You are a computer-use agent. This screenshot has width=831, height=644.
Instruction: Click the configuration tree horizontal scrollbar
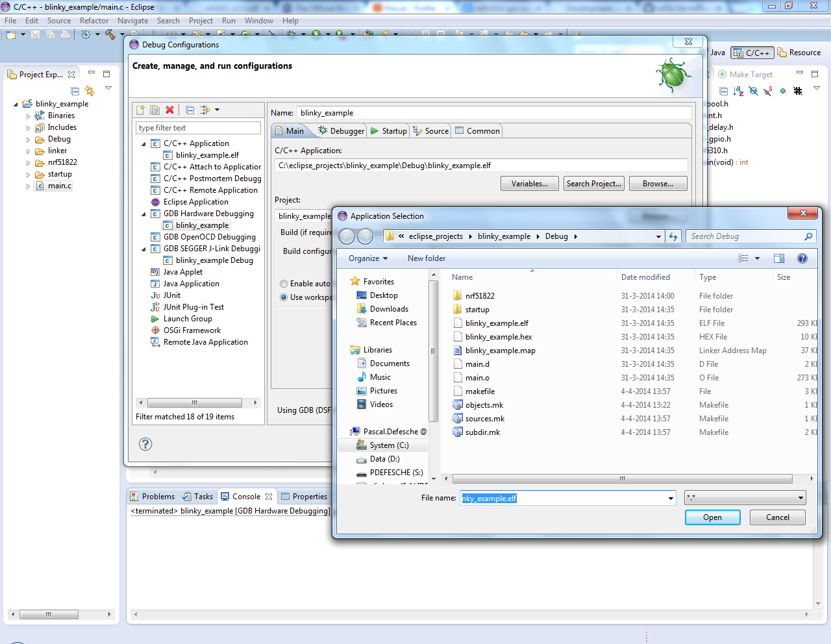coord(194,402)
